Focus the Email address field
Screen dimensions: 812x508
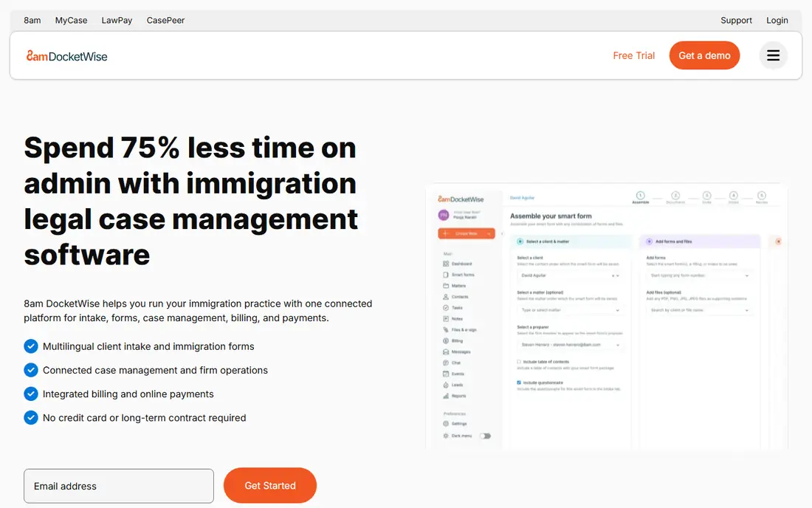[x=119, y=486]
